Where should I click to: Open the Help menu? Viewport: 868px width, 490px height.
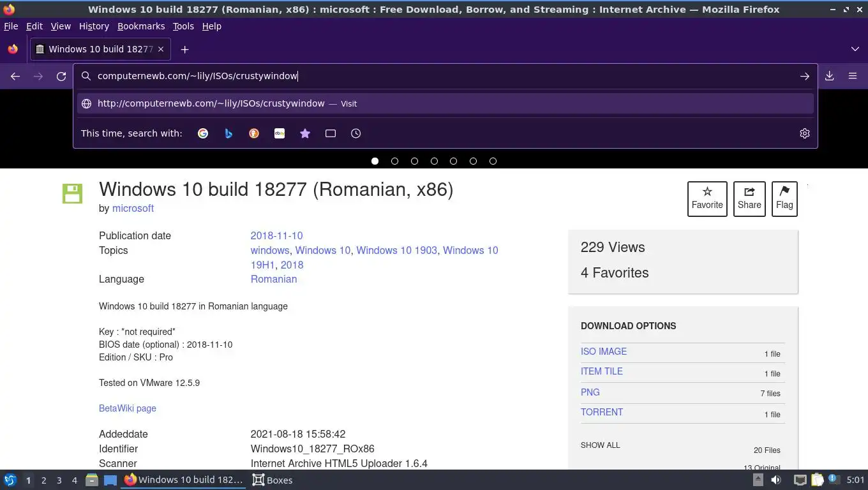pos(211,26)
